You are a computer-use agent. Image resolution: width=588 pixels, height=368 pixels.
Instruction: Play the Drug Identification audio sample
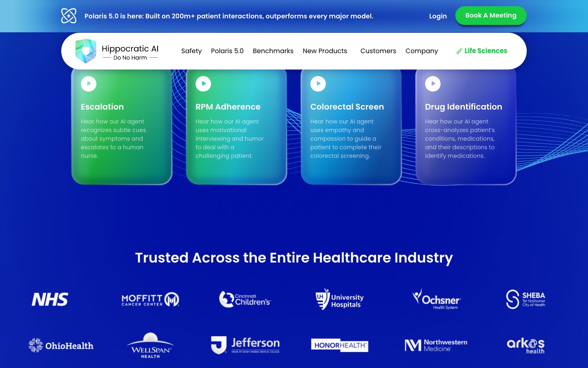pyautogui.click(x=433, y=84)
